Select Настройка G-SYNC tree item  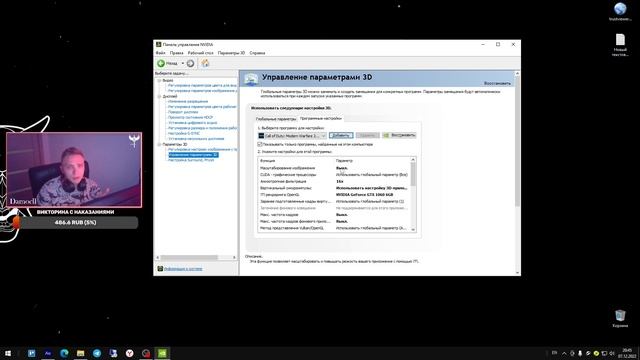(184, 133)
